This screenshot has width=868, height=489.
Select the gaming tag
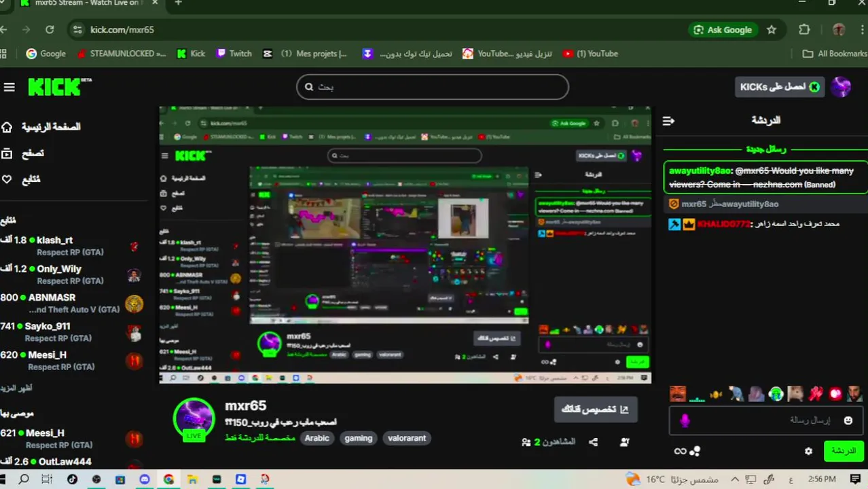[x=359, y=438]
